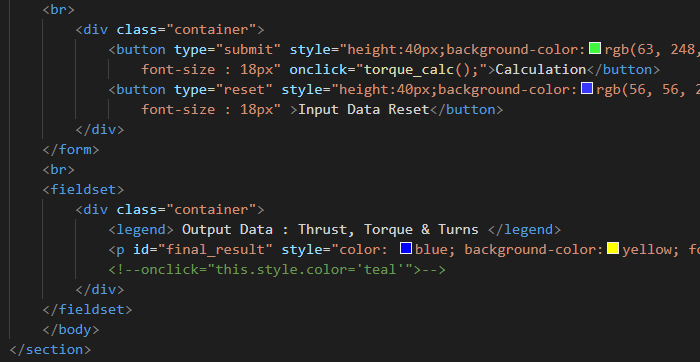Click the </div> tag directly above </fieldset>
The height and width of the screenshot is (362, 700).
tap(100, 290)
